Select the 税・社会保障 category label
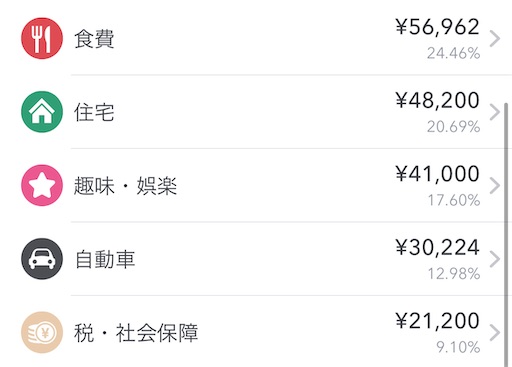The height and width of the screenshot is (367, 512). pyautogui.click(x=136, y=333)
